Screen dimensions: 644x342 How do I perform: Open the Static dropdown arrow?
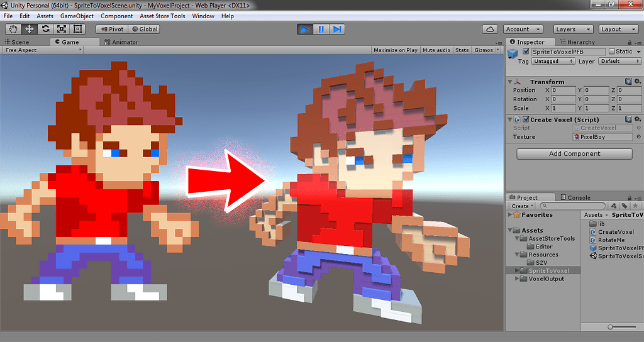(638, 52)
